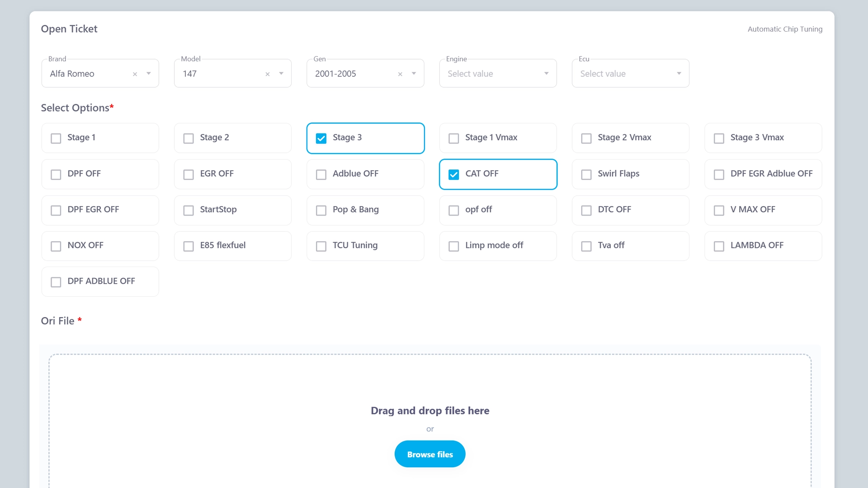
Task: Toggle the Swirl Flaps checkbox
Action: click(x=586, y=174)
